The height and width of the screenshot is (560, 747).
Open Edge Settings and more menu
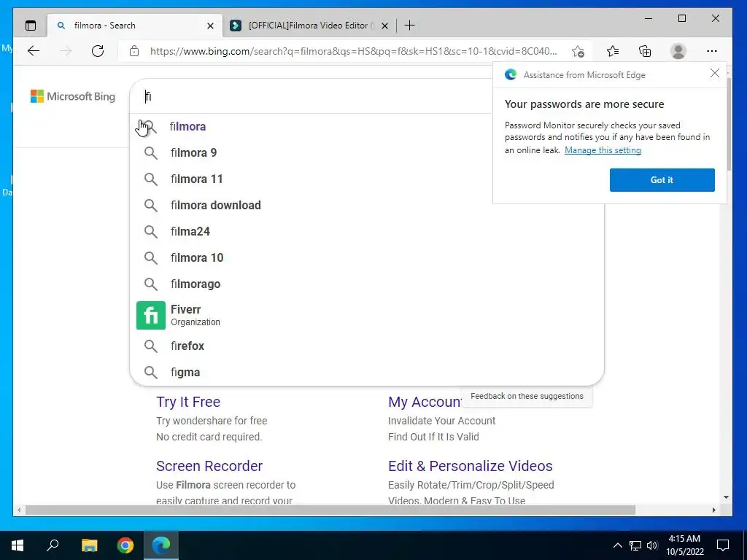[x=712, y=51]
